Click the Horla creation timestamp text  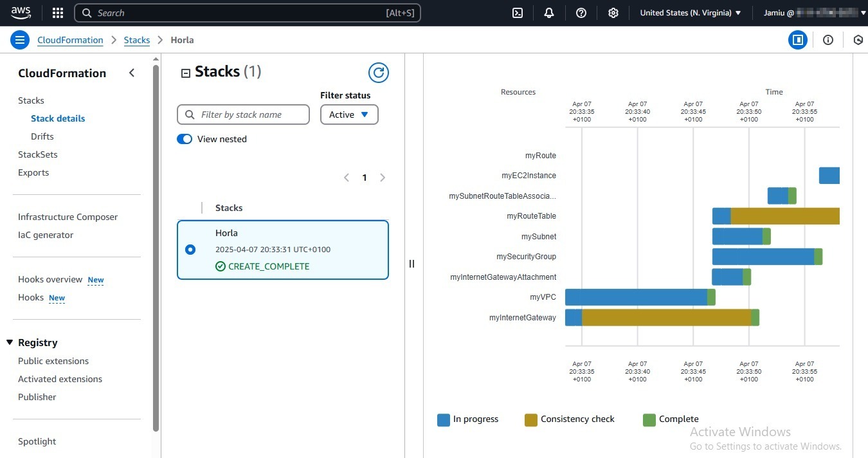pyautogui.click(x=273, y=250)
